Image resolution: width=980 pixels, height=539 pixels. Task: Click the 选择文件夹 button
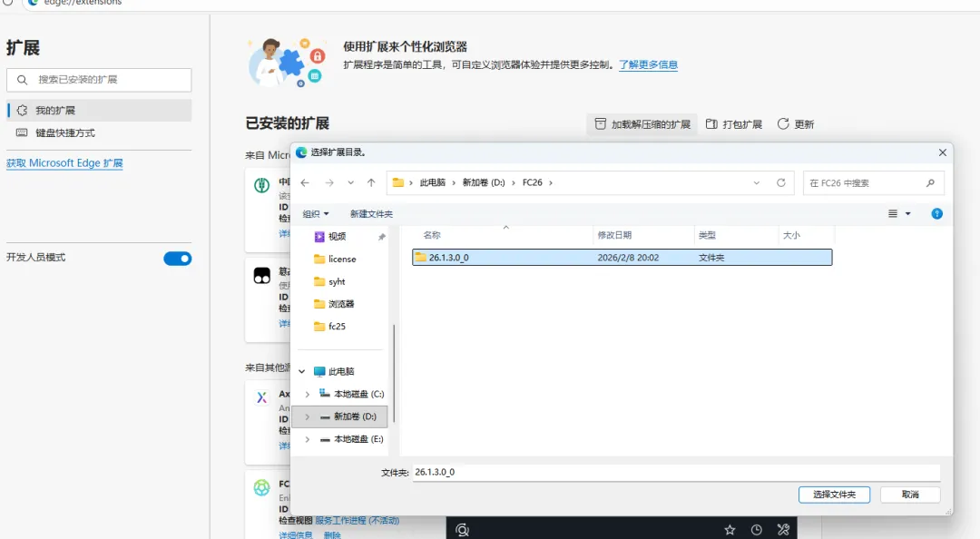click(x=835, y=495)
